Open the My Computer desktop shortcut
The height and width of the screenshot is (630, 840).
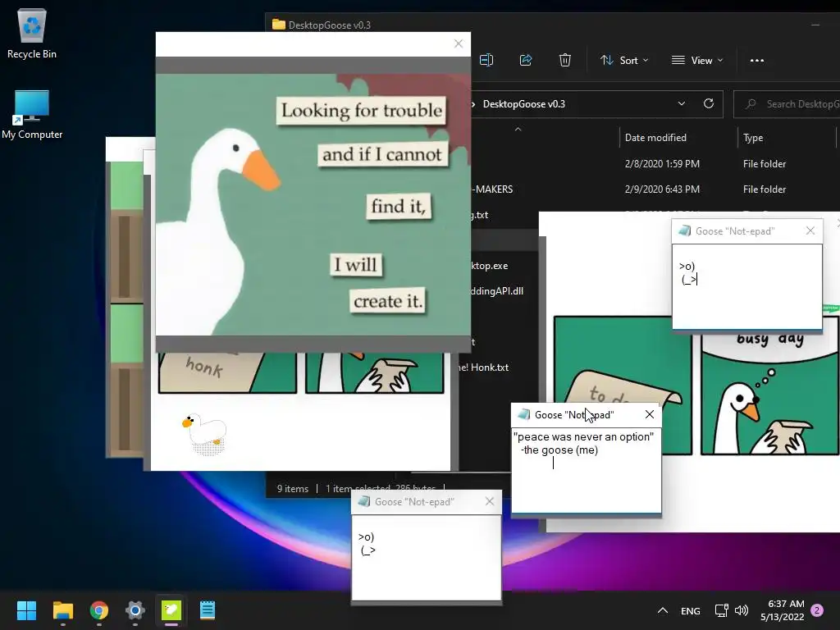[32, 115]
